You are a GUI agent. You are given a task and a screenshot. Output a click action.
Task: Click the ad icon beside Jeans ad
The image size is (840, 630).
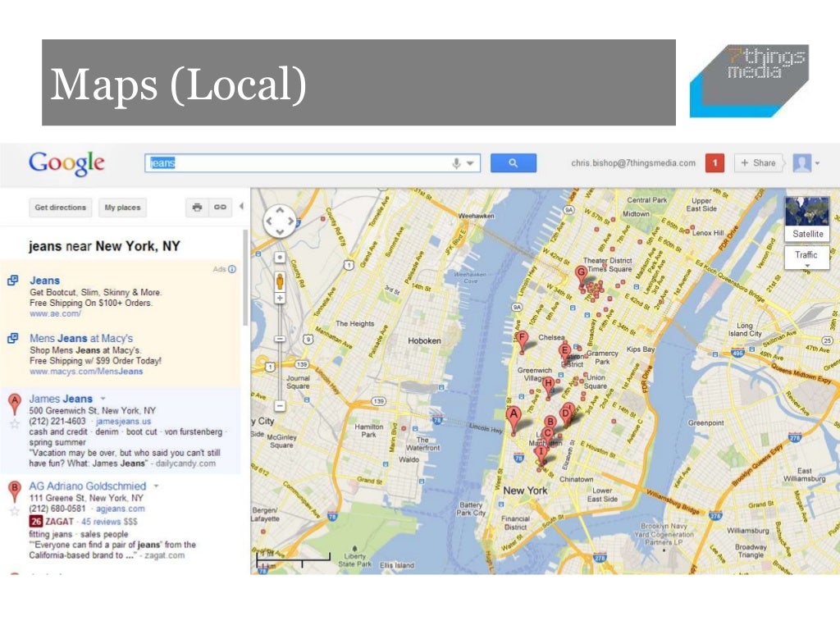[x=13, y=281]
